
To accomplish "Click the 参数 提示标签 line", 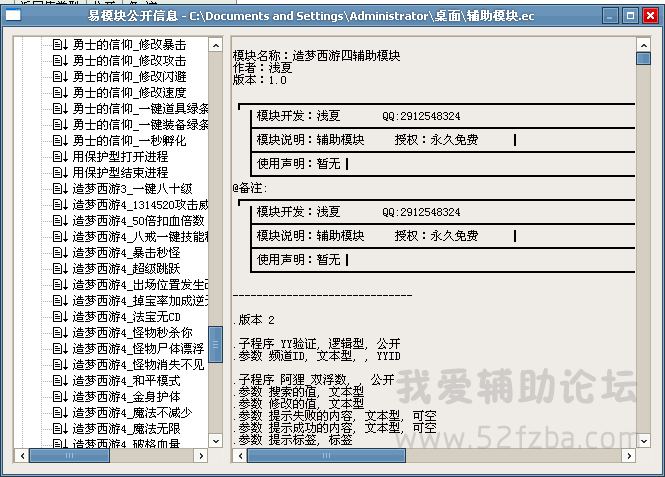I will point(293,440).
